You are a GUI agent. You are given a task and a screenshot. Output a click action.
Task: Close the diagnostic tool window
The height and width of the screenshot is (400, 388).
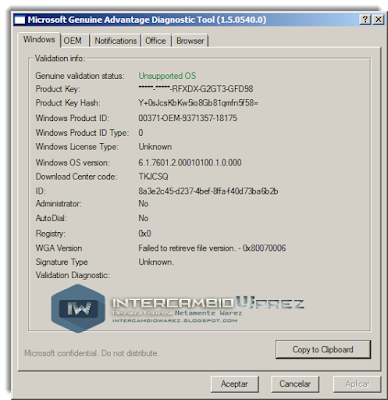(378, 20)
